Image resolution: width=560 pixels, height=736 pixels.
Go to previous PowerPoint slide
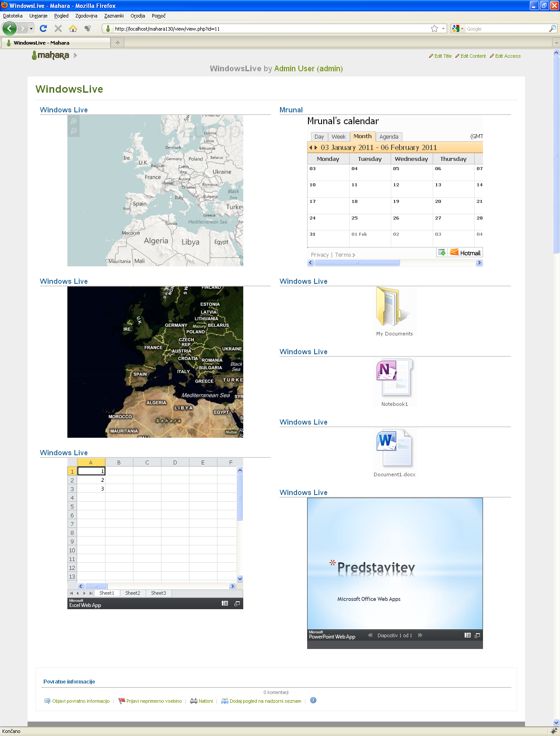click(x=370, y=635)
